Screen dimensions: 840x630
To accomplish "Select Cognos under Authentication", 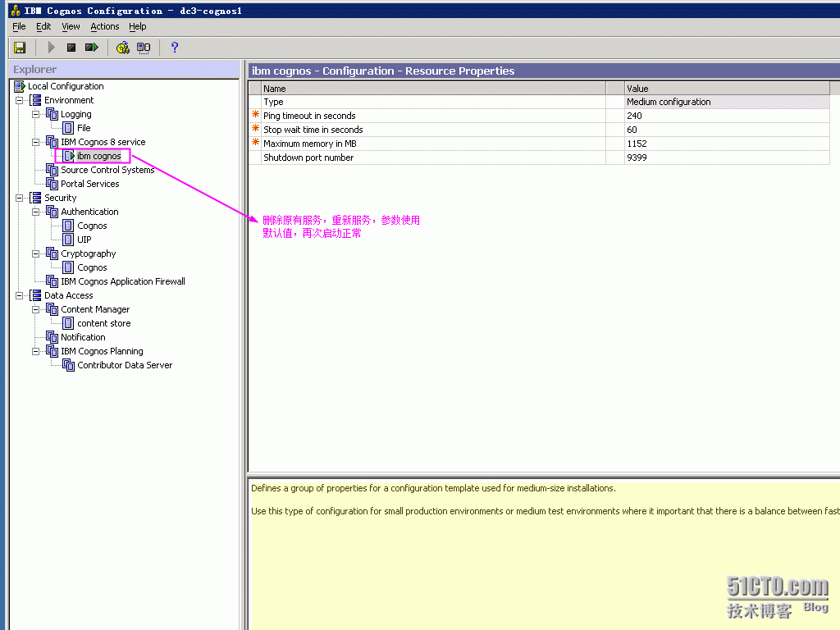I will point(92,226).
